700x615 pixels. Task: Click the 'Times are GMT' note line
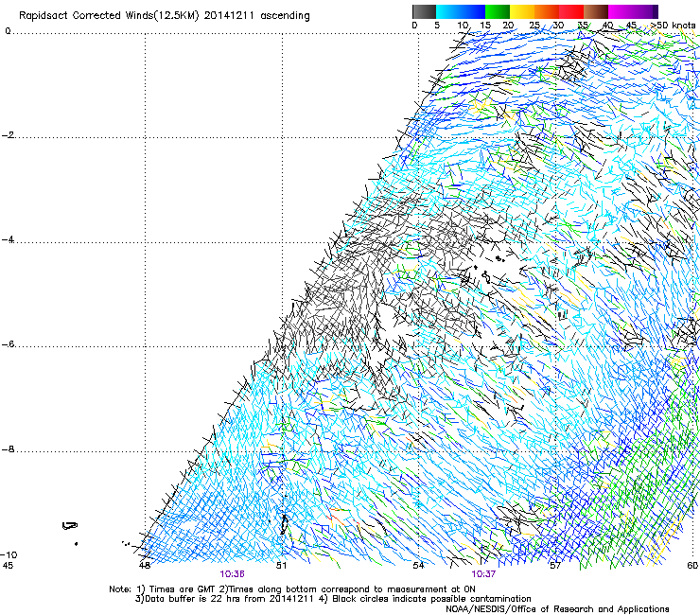292,589
